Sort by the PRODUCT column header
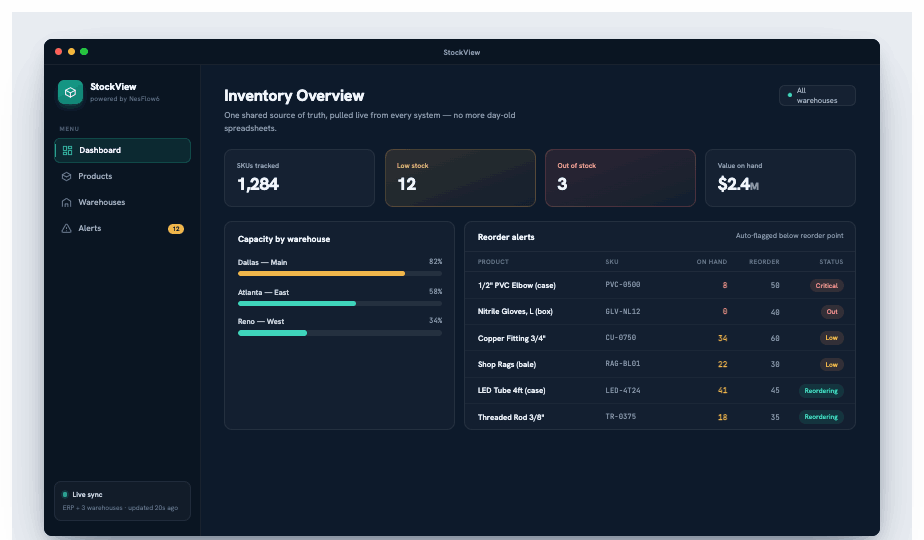The height and width of the screenshot is (540, 924). [493, 262]
